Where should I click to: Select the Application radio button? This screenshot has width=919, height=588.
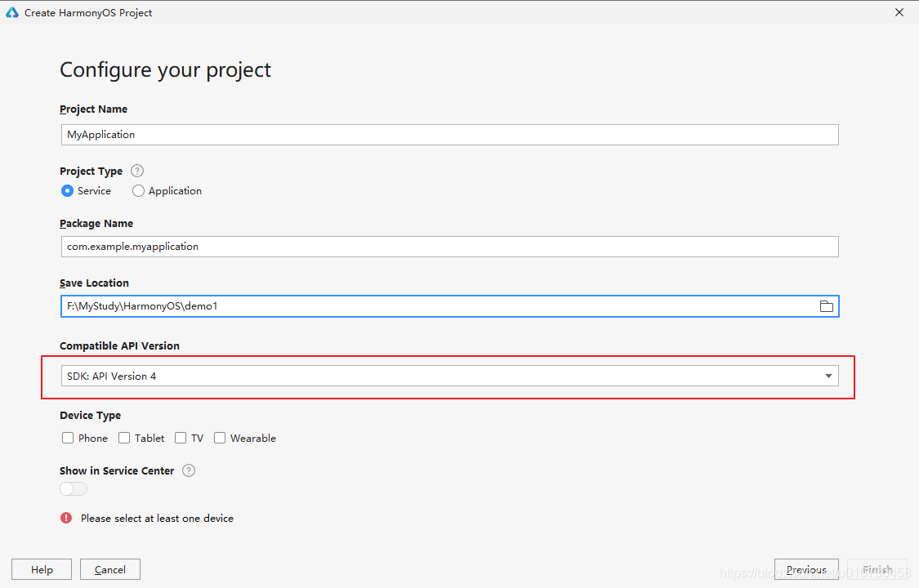[138, 191]
